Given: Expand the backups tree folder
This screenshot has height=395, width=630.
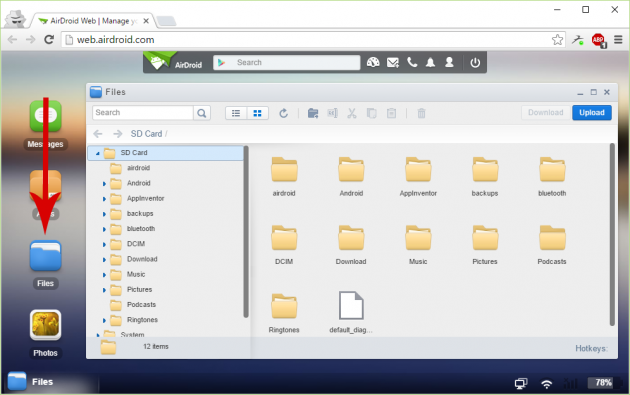Looking at the screenshot, I should click(x=104, y=214).
